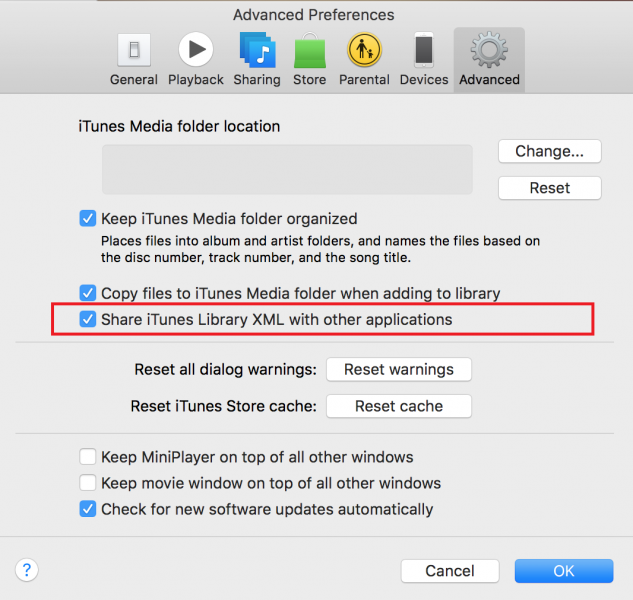Enable Keep MiniPlayer on top checkbox
This screenshot has width=633, height=600.
point(87,457)
